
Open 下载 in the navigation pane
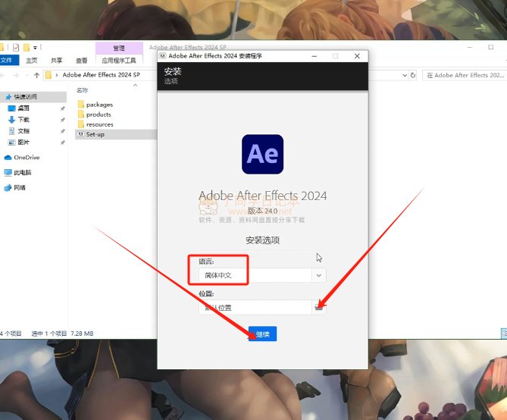click(x=19, y=120)
